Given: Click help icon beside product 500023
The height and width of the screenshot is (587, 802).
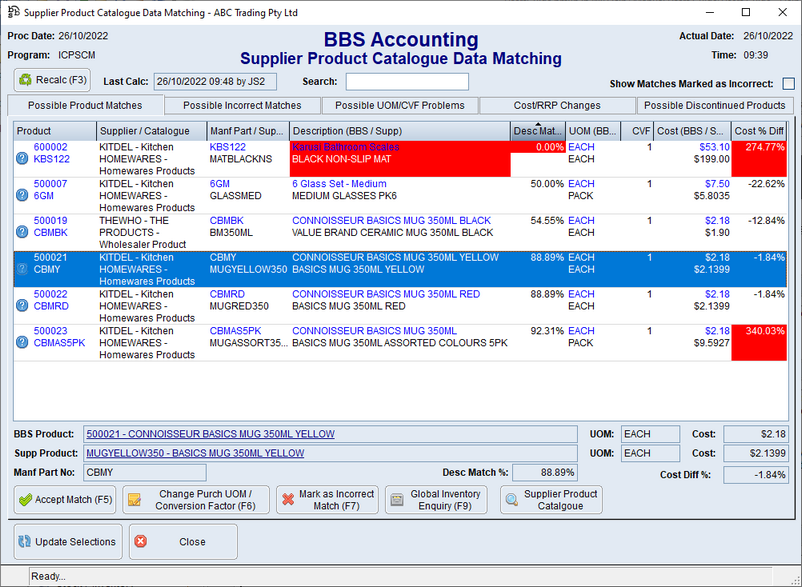Looking at the screenshot, I should click(22, 343).
